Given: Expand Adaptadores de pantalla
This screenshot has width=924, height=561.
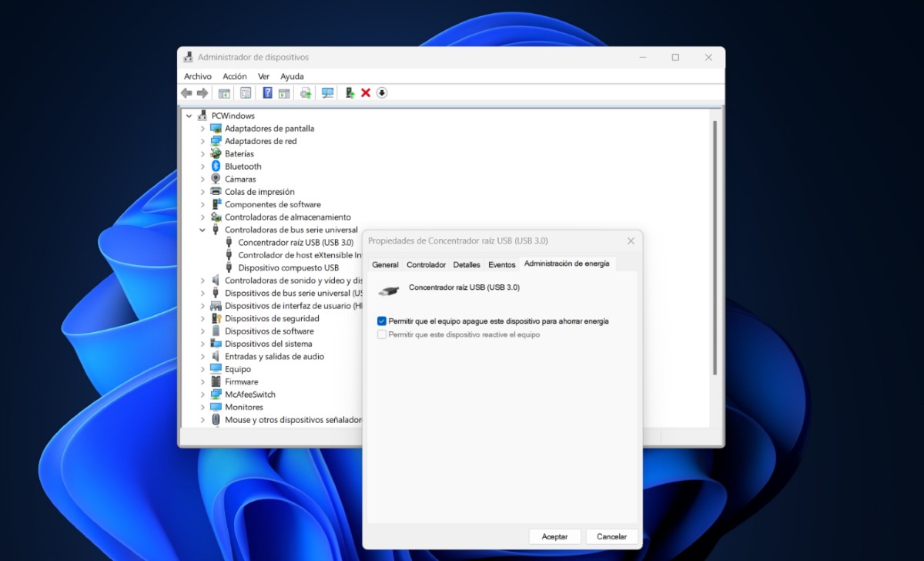Looking at the screenshot, I should 203,129.
